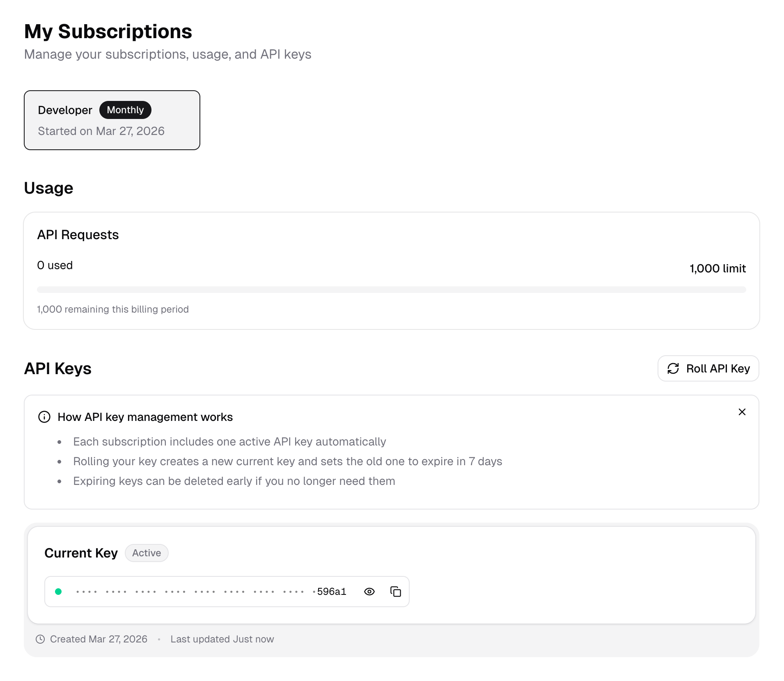Screen dimensions: 784x681
Task: Click the clock icon next to Created Mar 27, 2026
Action: coord(40,639)
